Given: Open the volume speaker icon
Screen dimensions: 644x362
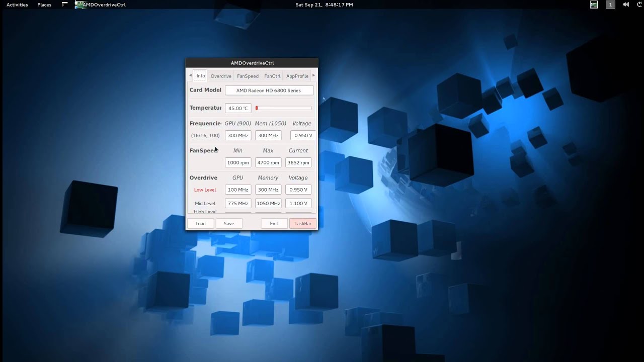Looking at the screenshot, I should click(x=626, y=5).
